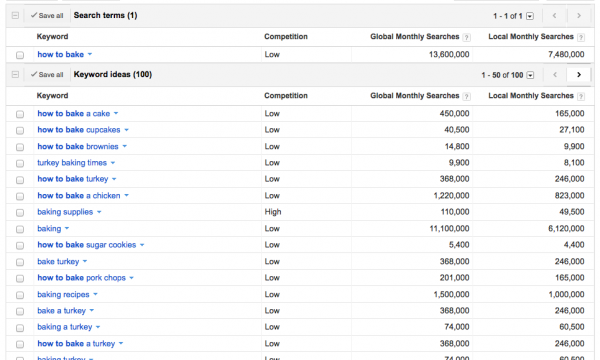This screenshot has width=600, height=360.
Task: Collapse the Keyword ideas section
Action: tap(15, 75)
